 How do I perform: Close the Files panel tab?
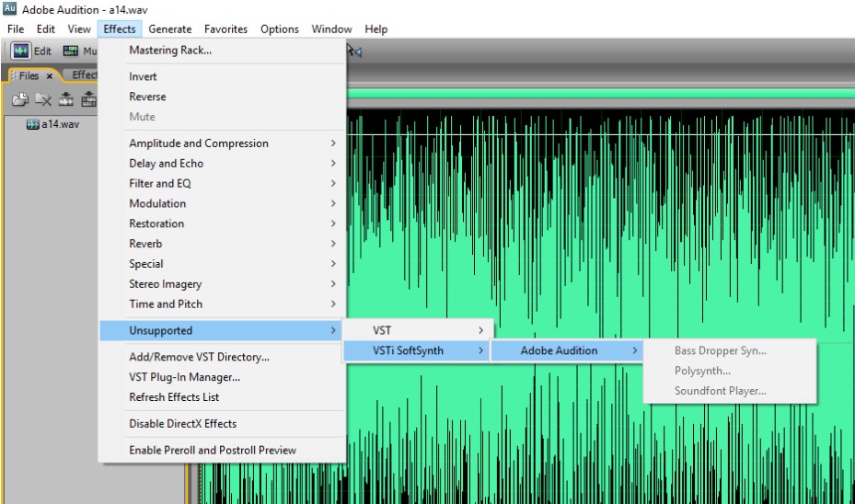pyautogui.click(x=50, y=75)
